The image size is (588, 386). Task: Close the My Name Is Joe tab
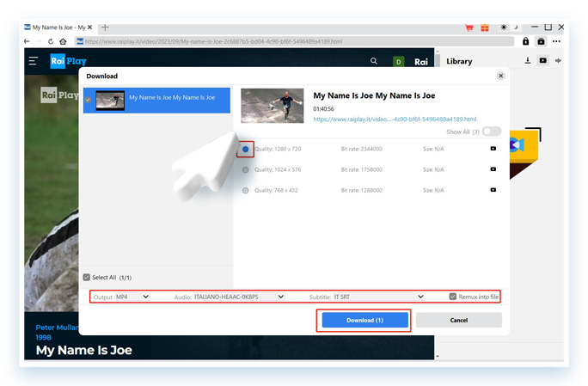pyautogui.click(x=89, y=28)
